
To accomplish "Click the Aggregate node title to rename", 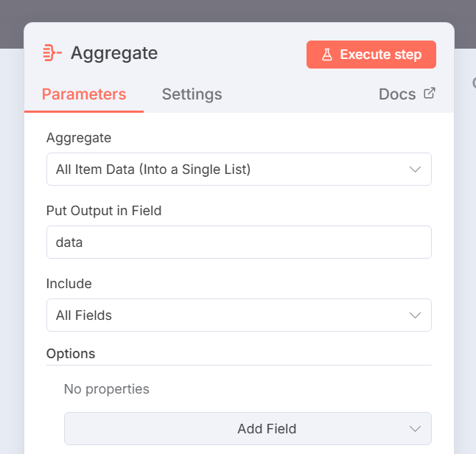I will click(114, 53).
